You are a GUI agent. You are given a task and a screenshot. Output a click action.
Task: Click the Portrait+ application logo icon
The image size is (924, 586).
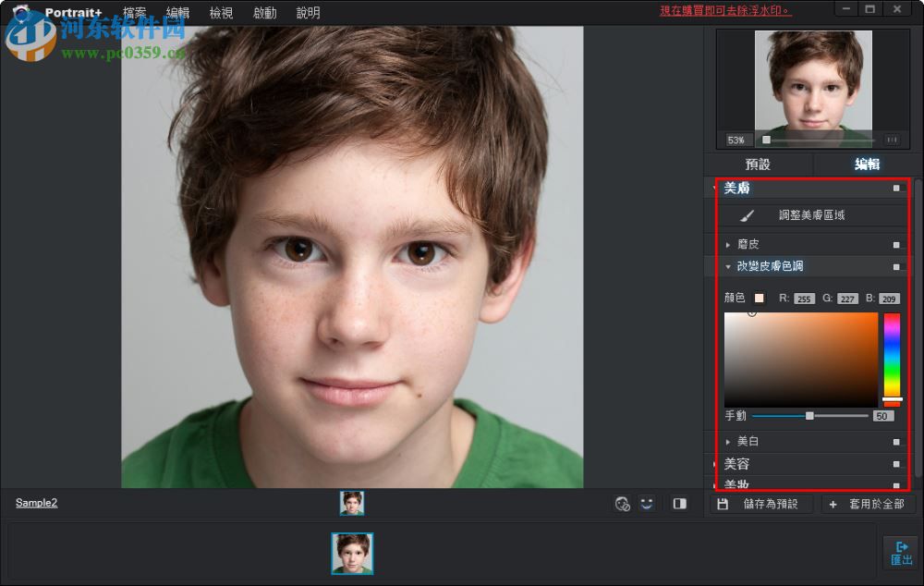tap(20, 12)
